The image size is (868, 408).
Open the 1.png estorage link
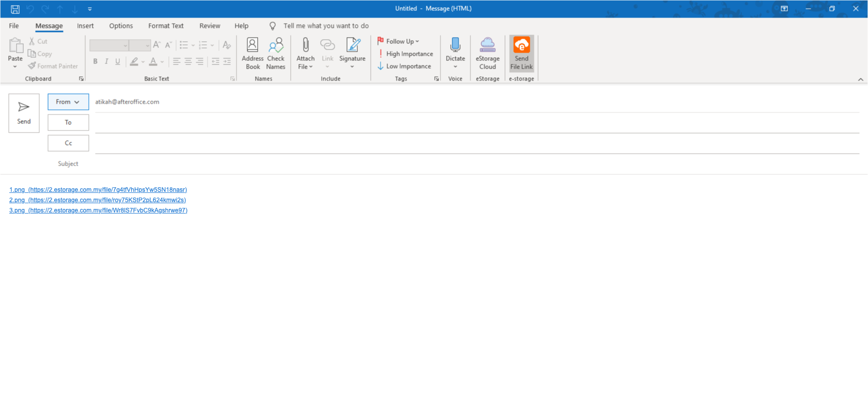point(98,190)
